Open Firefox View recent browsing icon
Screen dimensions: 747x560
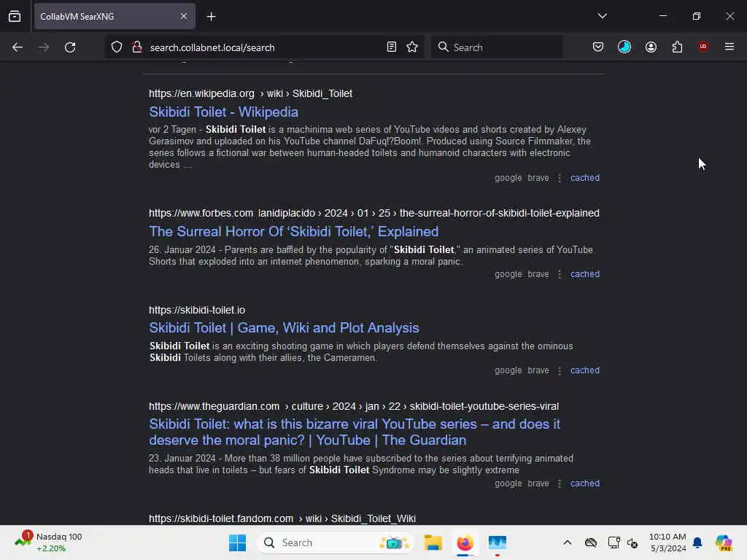click(x=15, y=17)
